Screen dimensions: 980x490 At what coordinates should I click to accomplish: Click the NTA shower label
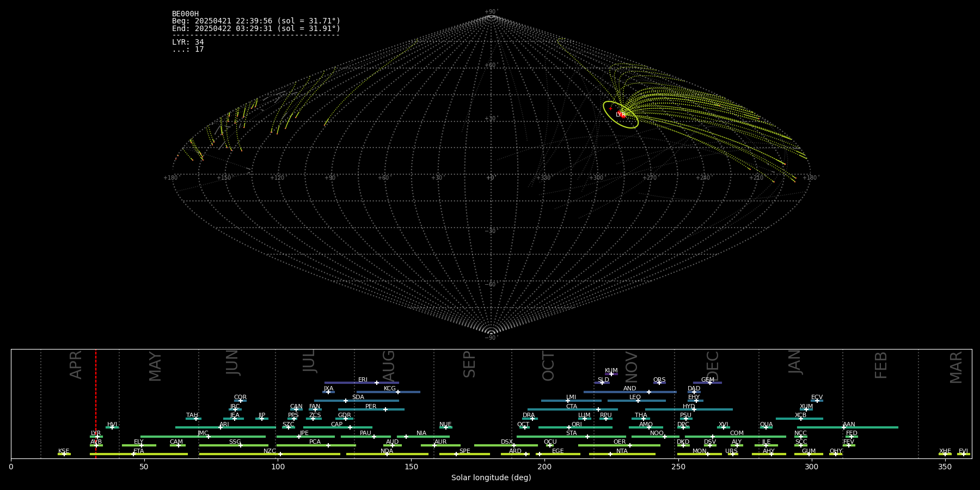pos(622,451)
